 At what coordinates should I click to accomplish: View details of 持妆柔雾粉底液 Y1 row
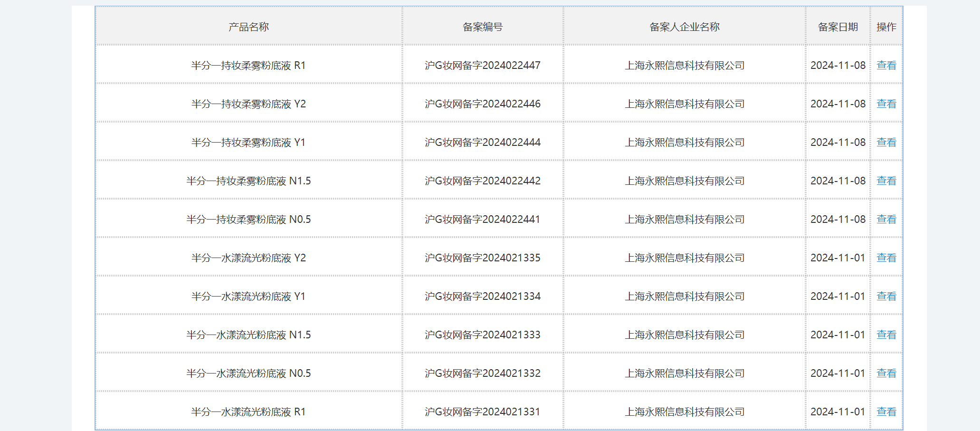(x=886, y=142)
